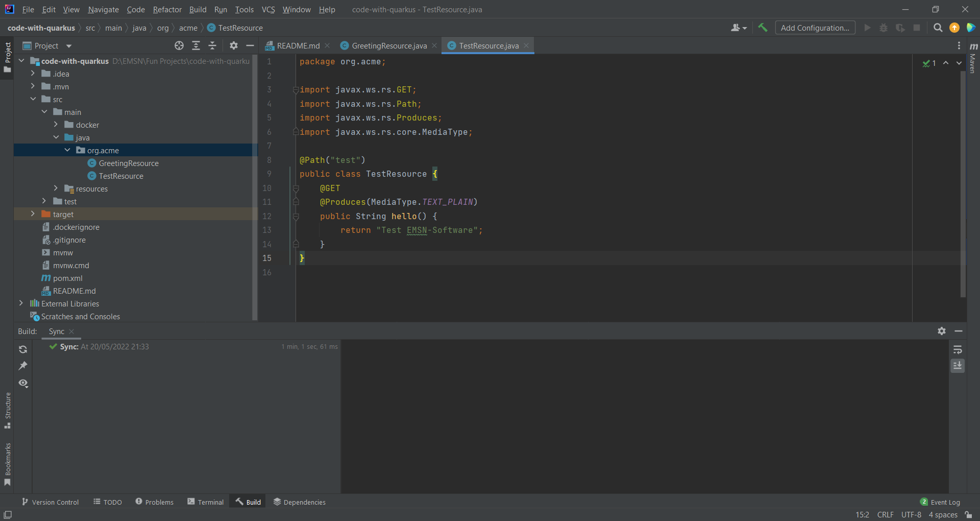Open Structure tool window side tab
The width and height of the screenshot is (980, 521).
(x=7, y=410)
